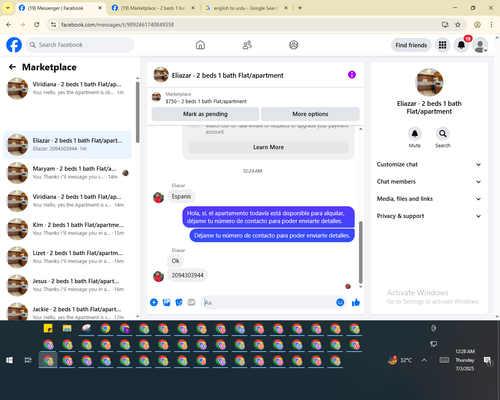Expand Privacy & support section
The height and width of the screenshot is (400, 500).
[429, 216]
